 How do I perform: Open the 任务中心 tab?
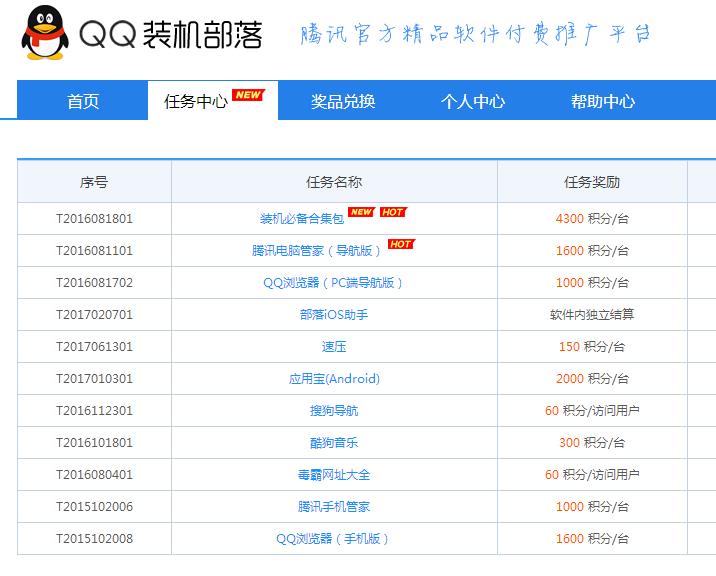coord(213,100)
